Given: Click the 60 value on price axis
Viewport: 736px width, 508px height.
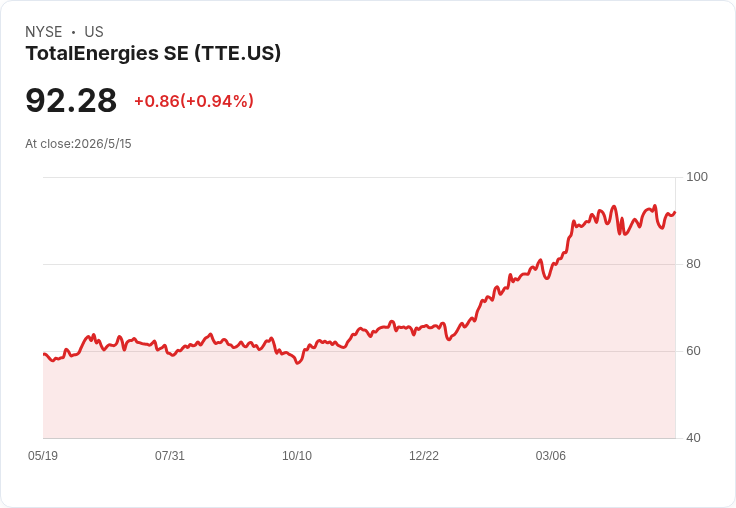Looking at the screenshot, I should click(693, 351).
